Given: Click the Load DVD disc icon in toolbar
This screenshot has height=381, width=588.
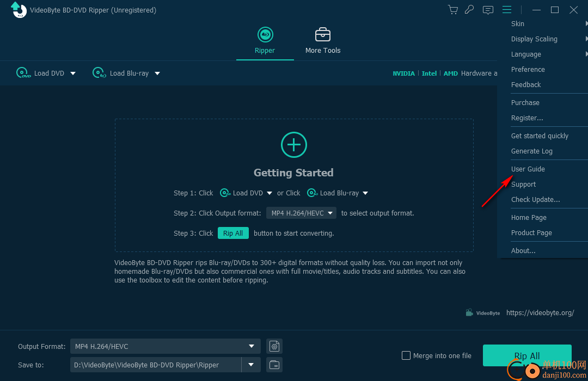Looking at the screenshot, I should tap(23, 73).
